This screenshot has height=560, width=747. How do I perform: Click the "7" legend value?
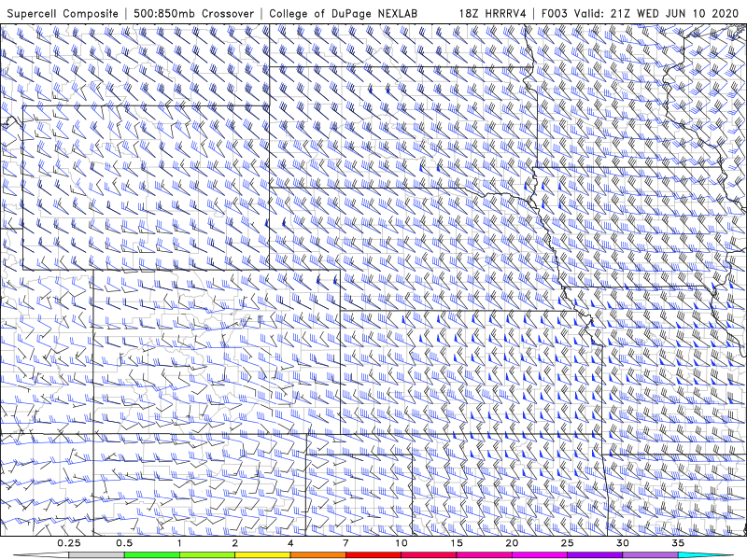pyautogui.click(x=345, y=543)
